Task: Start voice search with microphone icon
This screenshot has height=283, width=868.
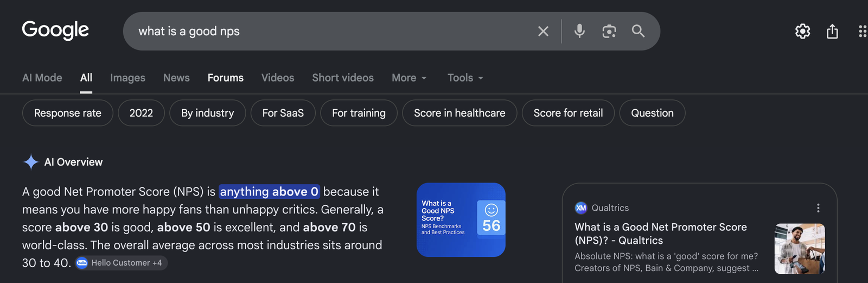Action: 579,31
